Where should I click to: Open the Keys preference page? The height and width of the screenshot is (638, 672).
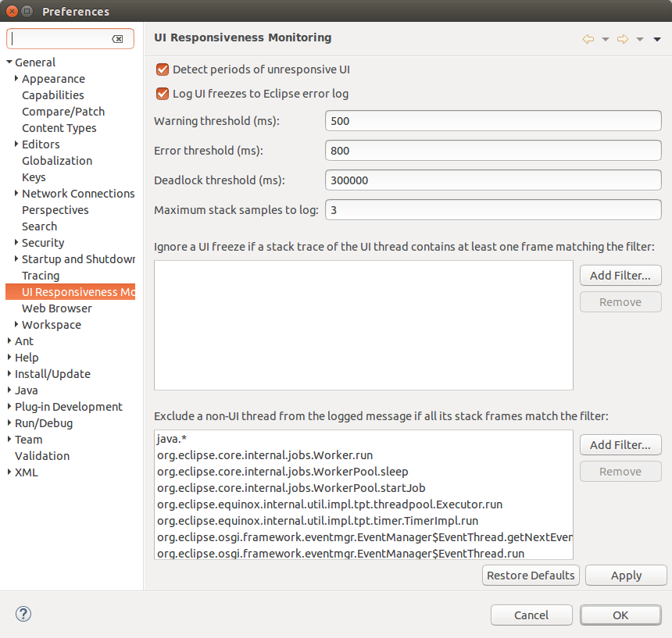(34, 177)
